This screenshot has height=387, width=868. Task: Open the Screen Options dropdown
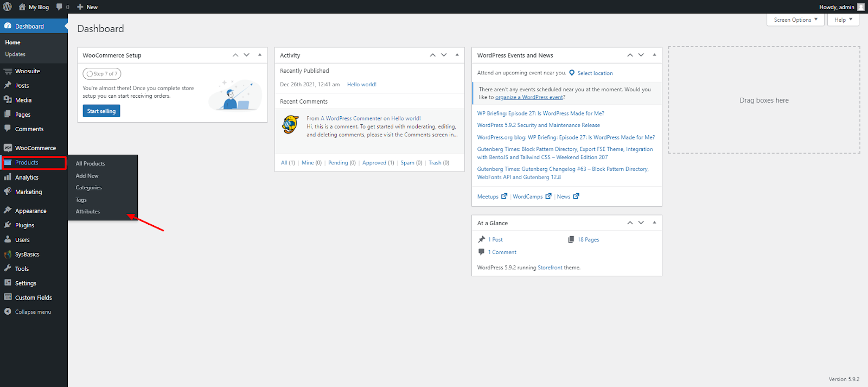click(795, 20)
